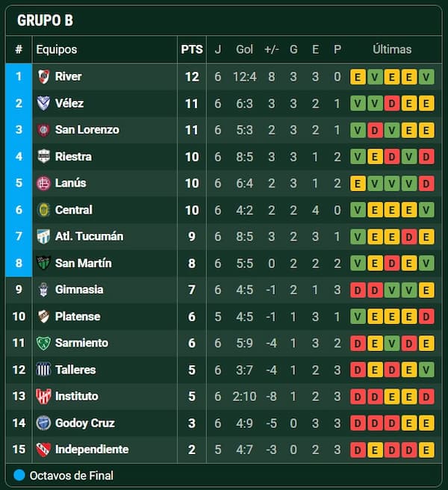Click the Godoy Cruz round crest icon
The image size is (448, 490).
(x=43, y=423)
